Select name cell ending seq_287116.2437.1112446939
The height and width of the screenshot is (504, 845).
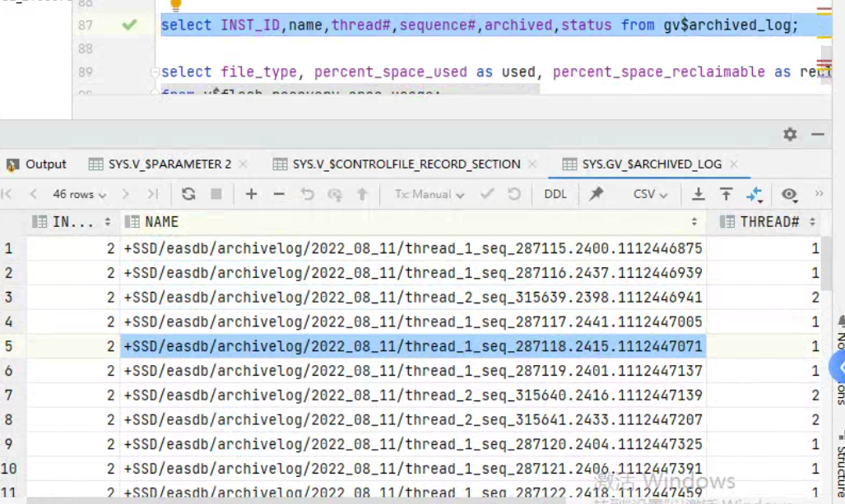[x=413, y=273]
